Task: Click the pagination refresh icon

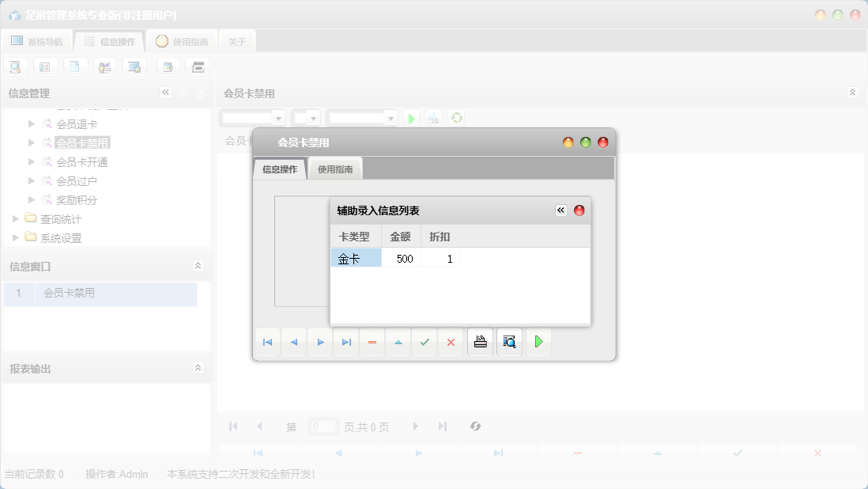Action: tap(476, 426)
